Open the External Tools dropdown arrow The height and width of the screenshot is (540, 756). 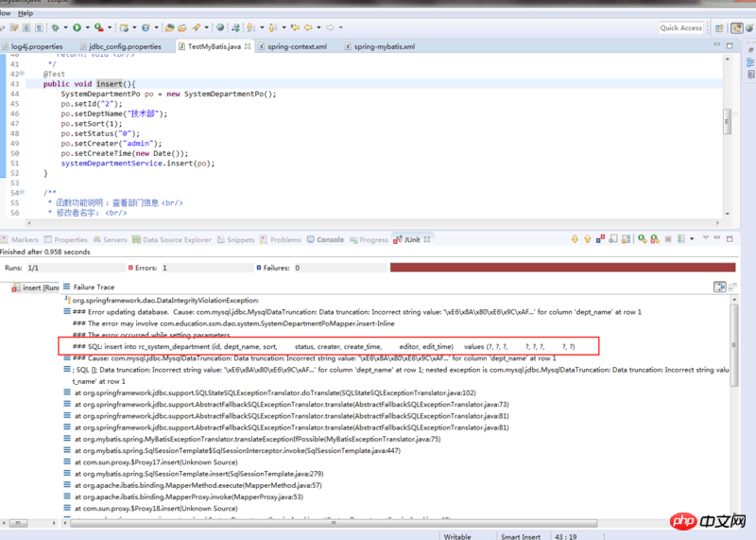click(x=110, y=27)
